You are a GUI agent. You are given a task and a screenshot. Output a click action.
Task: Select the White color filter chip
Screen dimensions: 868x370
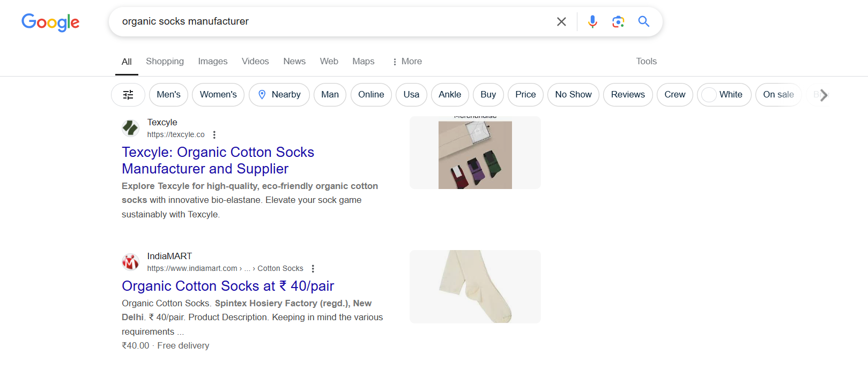(724, 95)
